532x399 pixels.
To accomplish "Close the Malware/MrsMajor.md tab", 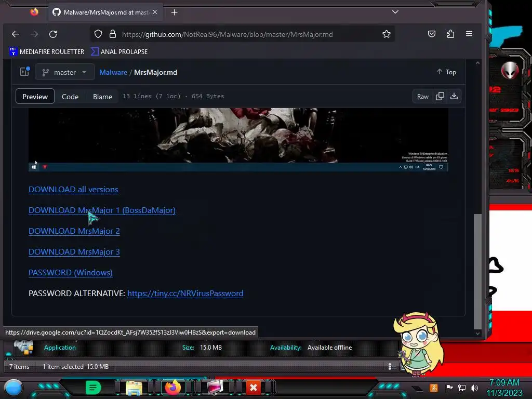I will click(x=155, y=12).
